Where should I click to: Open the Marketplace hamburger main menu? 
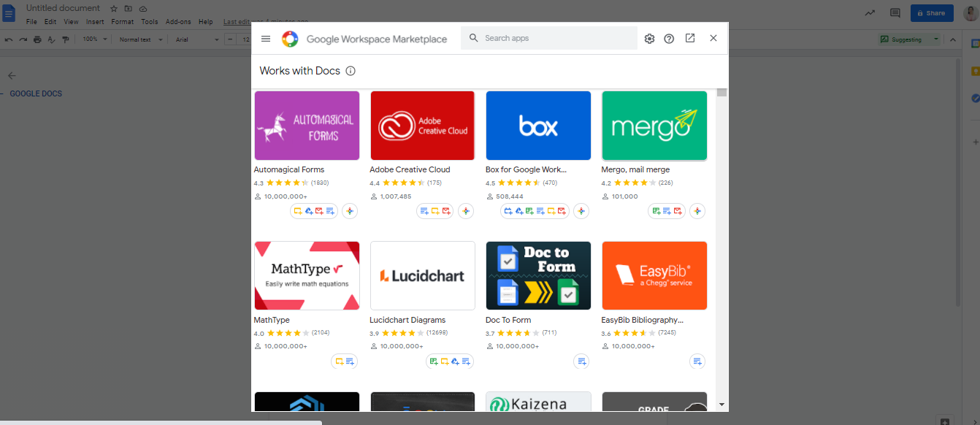click(x=266, y=39)
